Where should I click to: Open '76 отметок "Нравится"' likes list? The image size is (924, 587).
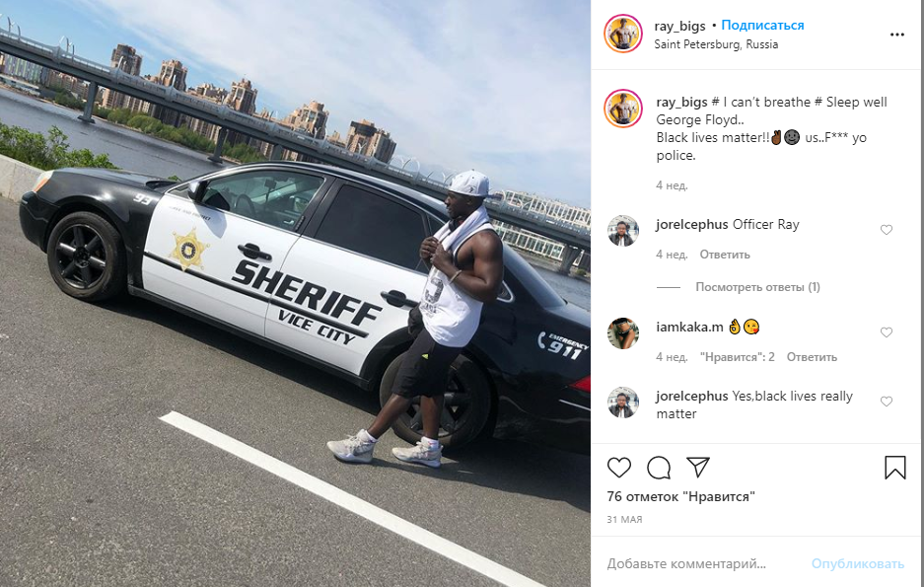point(680,496)
